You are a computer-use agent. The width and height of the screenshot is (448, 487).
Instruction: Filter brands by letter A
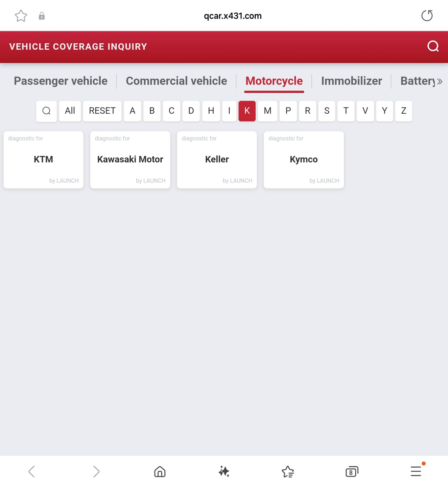click(133, 111)
